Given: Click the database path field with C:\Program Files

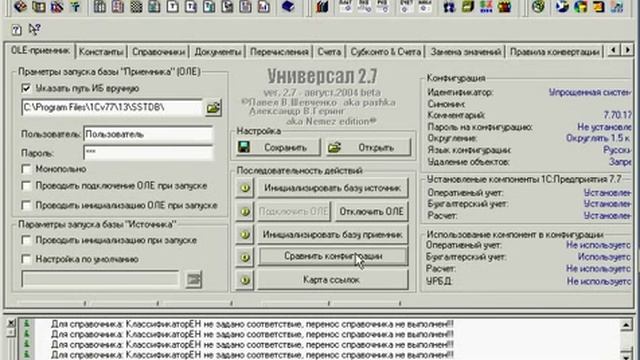Looking at the screenshot, I should coord(112,107).
